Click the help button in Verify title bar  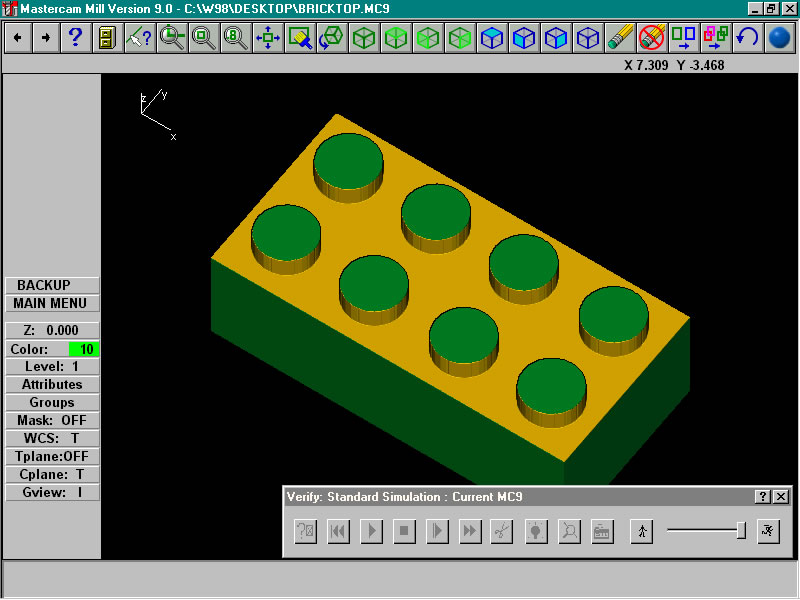(762, 496)
